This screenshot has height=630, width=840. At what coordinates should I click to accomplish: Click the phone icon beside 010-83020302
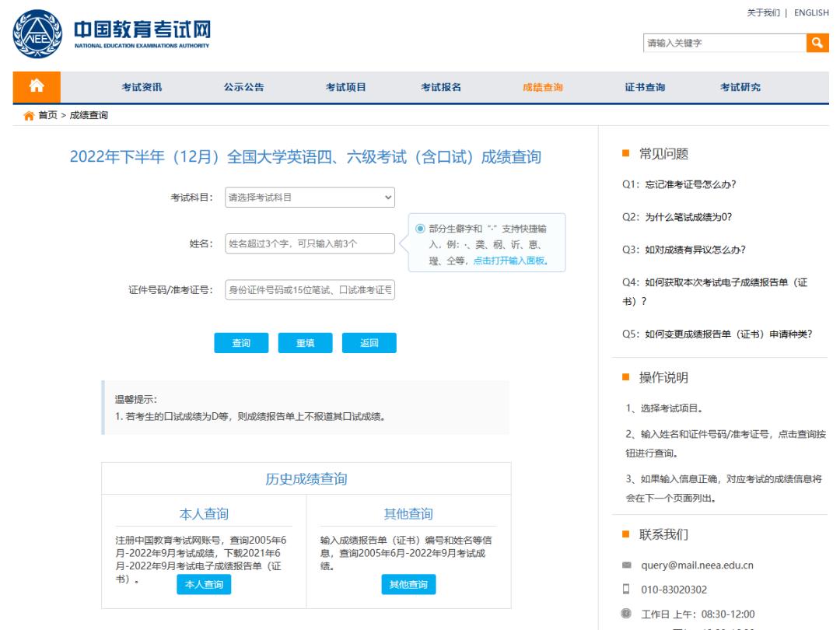tap(625, 590)
